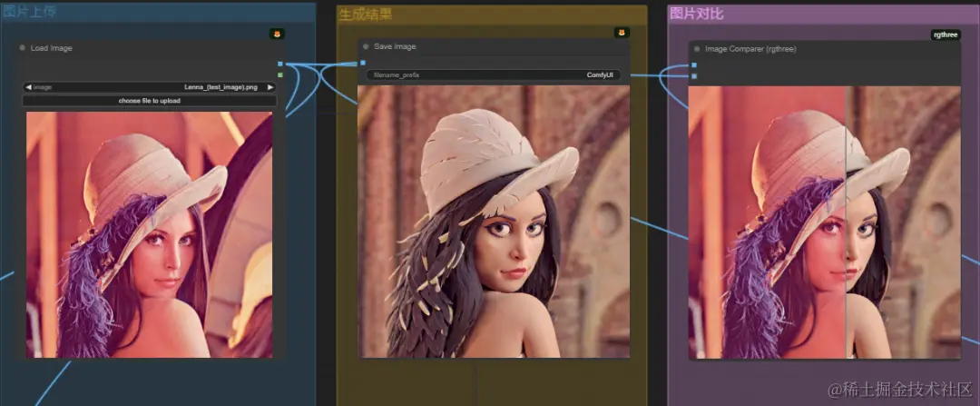Viewport: 980px width, 406px height.
Task: Collapse the Load Image node via its dot
Action: (x=23, y=47)
